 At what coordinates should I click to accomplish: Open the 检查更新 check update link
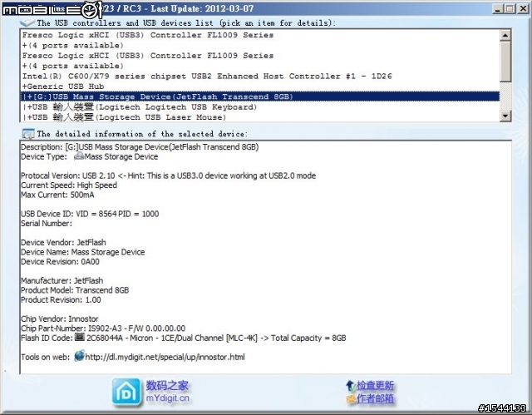click(x=375, y=386)
